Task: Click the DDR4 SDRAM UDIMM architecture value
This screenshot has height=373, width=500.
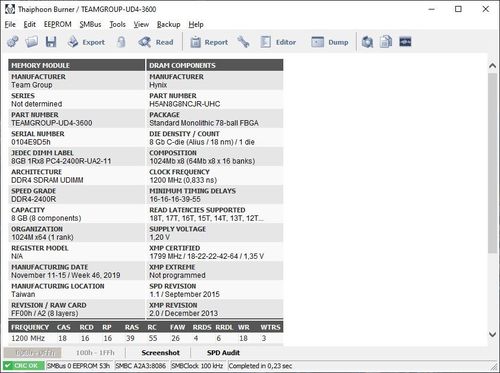Action: point(47,180)
